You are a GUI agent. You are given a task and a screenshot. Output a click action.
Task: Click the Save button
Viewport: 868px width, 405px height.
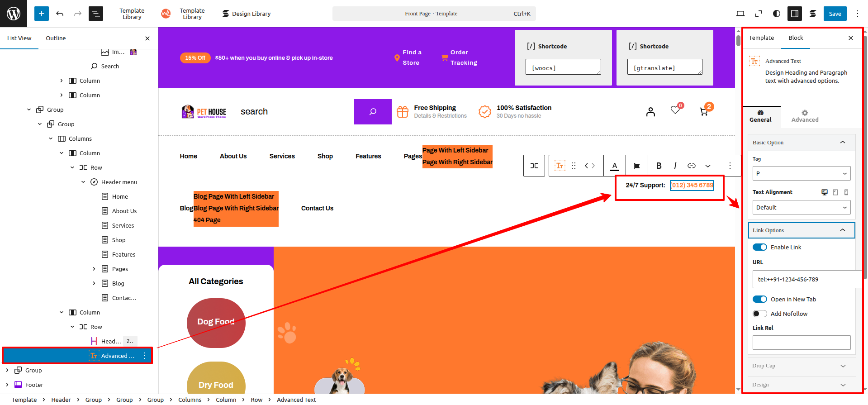point(835,14)
